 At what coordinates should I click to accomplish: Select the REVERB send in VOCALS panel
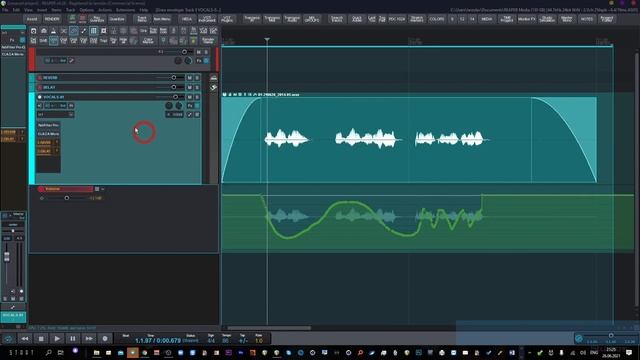(45, 142)
